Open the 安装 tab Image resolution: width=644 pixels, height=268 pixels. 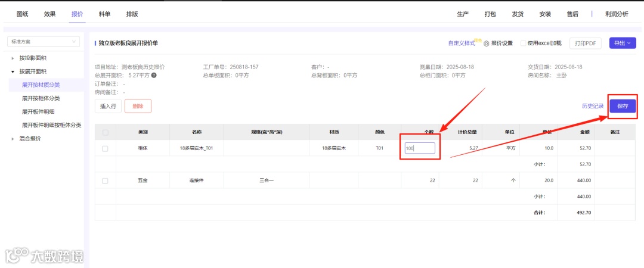tap(545, 14)
